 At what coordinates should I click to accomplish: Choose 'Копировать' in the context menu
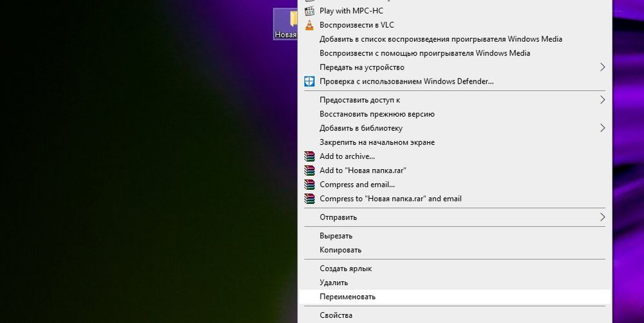(340, 250)
